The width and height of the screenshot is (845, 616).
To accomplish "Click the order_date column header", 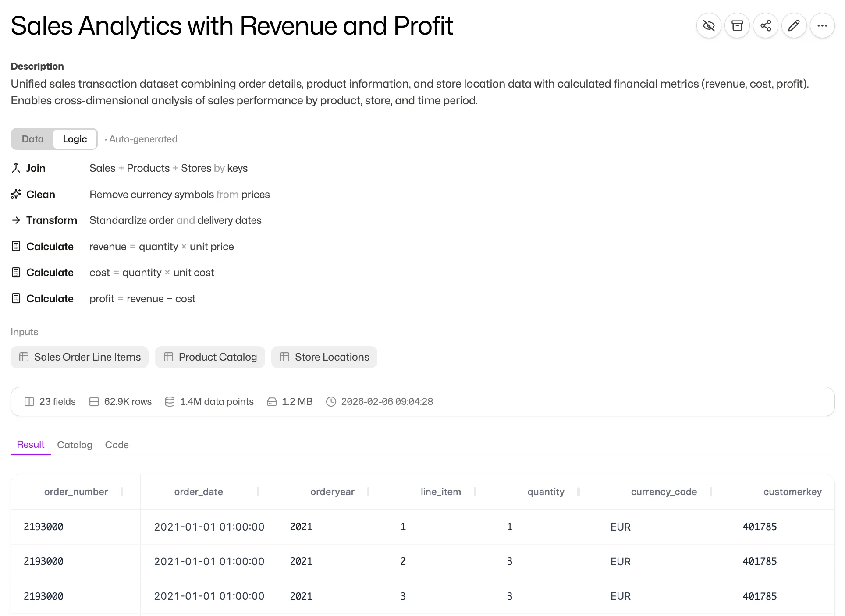I will pos(199,492).
